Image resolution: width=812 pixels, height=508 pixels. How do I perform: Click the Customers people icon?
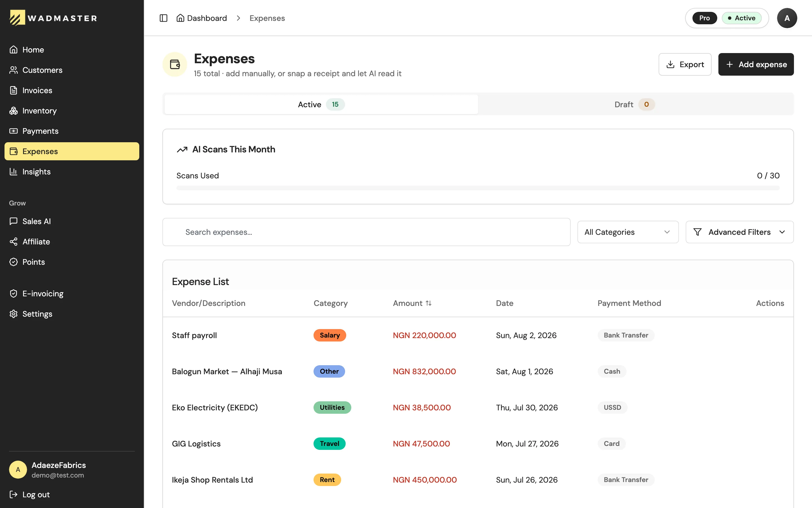(x=14, y=70)
